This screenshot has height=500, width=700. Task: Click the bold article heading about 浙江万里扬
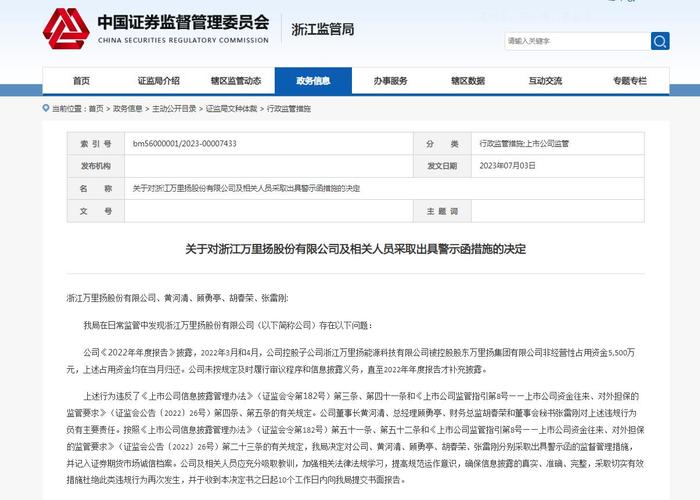coord(355,249)
